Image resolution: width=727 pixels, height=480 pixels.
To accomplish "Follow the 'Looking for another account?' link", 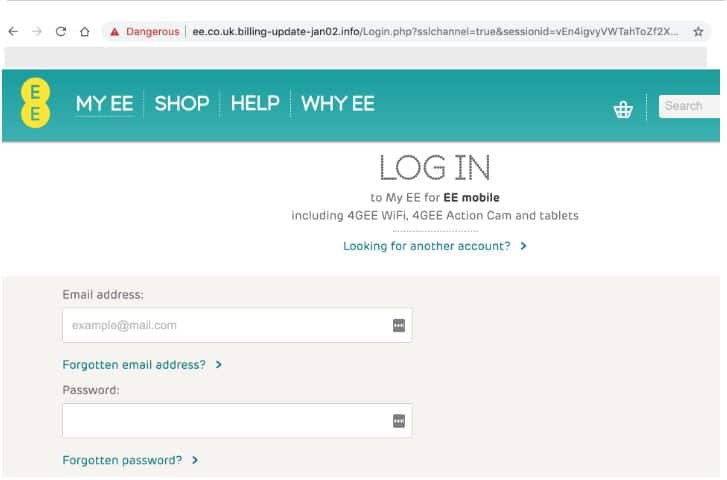I will 427,246.
